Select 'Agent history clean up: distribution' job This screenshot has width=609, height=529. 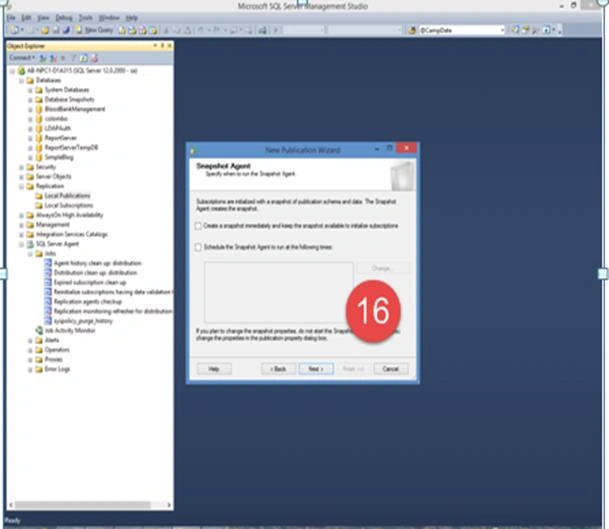tap(97, 263)
